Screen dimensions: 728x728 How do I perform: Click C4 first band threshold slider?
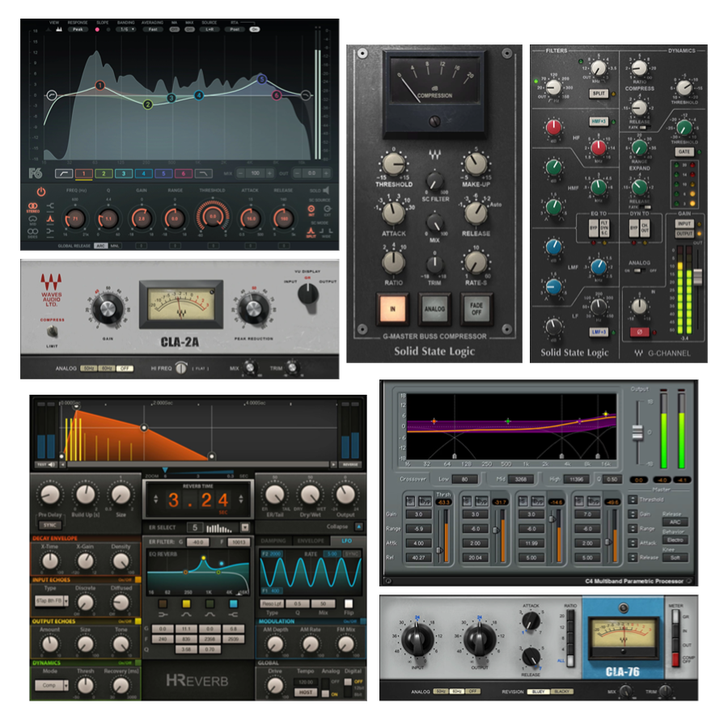click(440, 550)
